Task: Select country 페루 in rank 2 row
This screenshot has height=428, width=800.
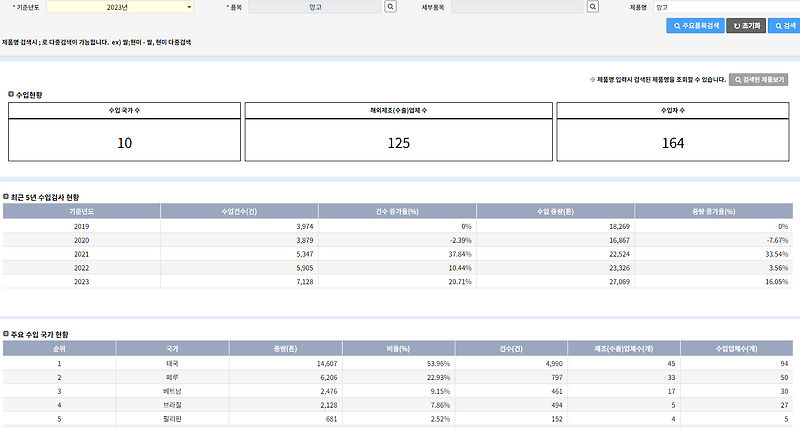Action: pyautogui.click(x=172, y=377)
